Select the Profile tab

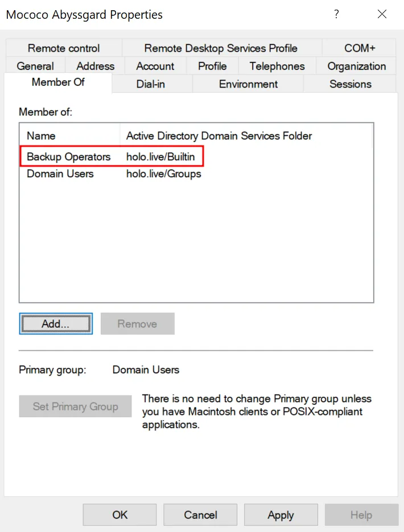[212, 66]
